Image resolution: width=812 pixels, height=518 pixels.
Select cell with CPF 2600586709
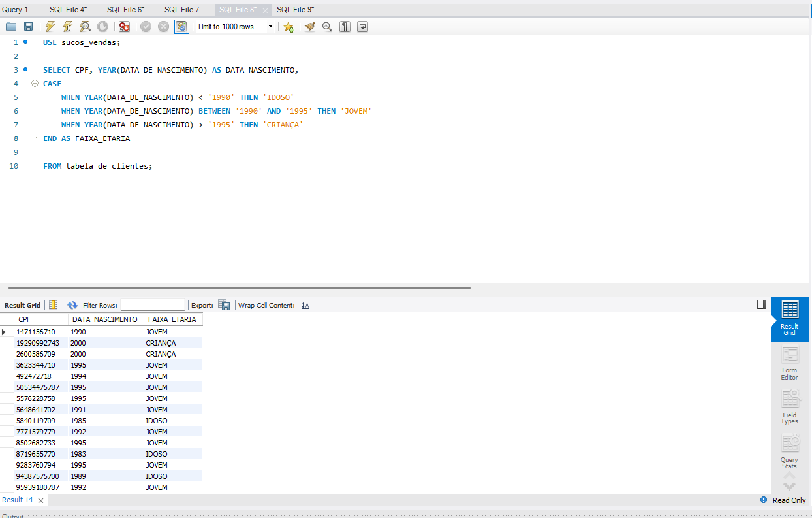coord(41,354)
